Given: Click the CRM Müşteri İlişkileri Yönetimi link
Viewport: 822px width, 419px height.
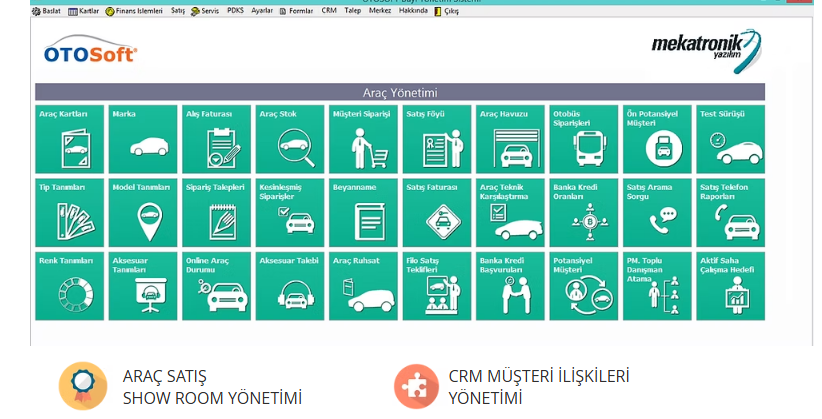Looking at the screenshot, I should click(538, 387).
